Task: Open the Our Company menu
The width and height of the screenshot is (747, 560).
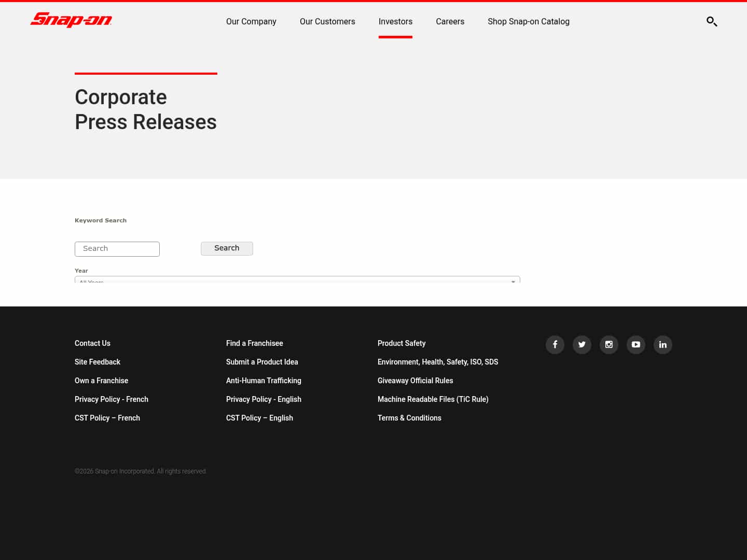Action: click(251, 21)
